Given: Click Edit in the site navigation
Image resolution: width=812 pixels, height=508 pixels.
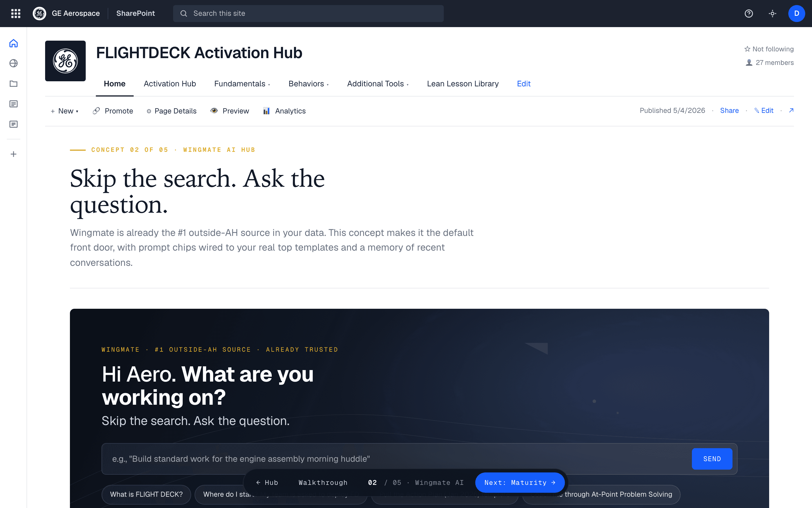Looking at the screenshot, I should (524, 84).
